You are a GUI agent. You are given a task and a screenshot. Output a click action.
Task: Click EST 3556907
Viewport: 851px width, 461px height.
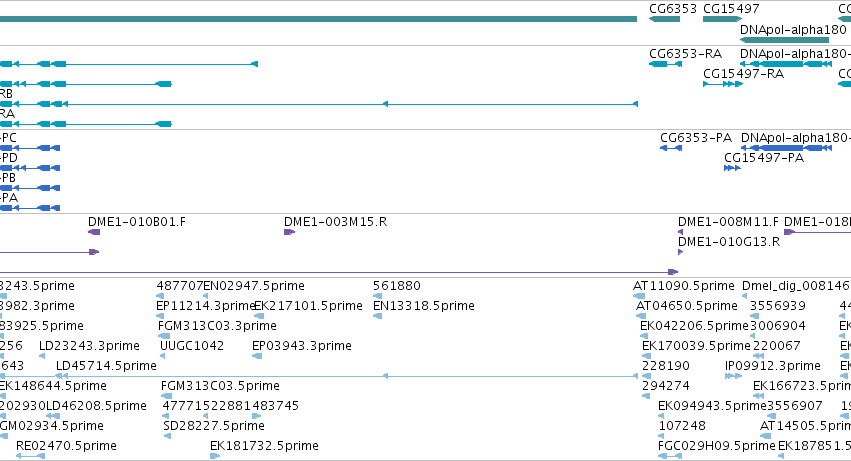(x=772, y=417)
